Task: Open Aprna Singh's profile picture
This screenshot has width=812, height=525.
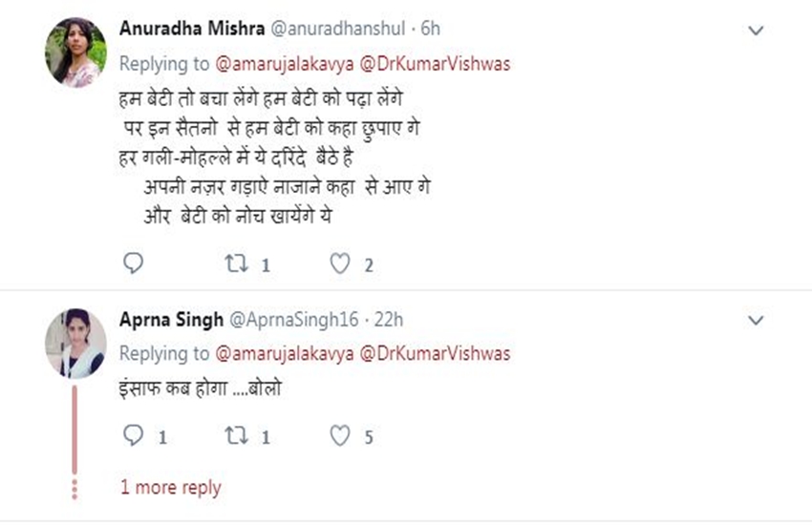Action: (75, 344)
